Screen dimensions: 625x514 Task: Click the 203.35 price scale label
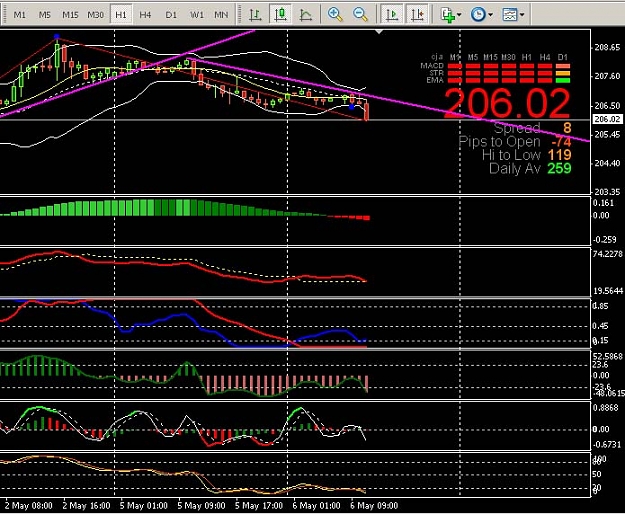[x=607, y=192]
